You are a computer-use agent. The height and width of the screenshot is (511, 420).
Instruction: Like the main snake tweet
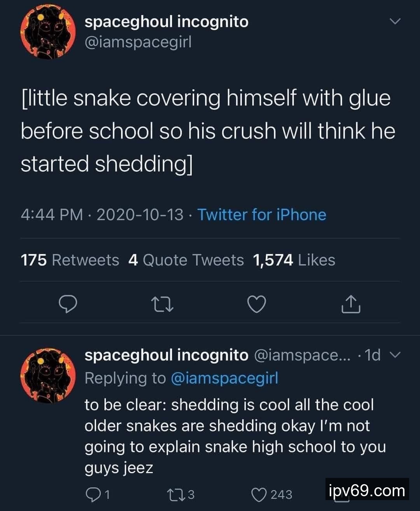click(257, 304)
